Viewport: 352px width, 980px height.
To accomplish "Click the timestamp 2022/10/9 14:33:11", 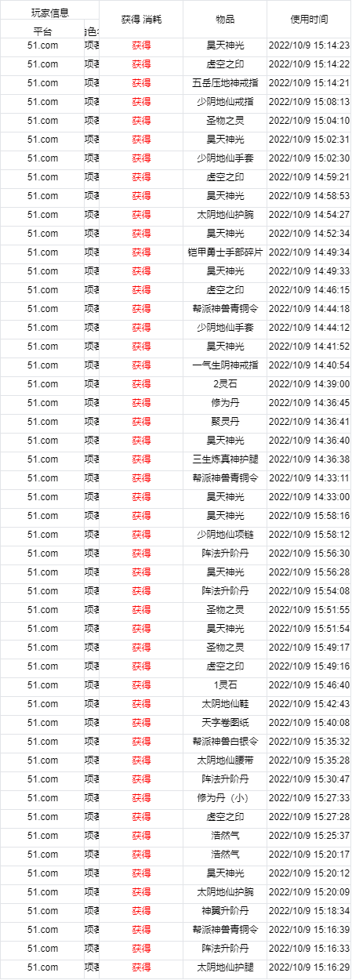I will coord(309,478).
